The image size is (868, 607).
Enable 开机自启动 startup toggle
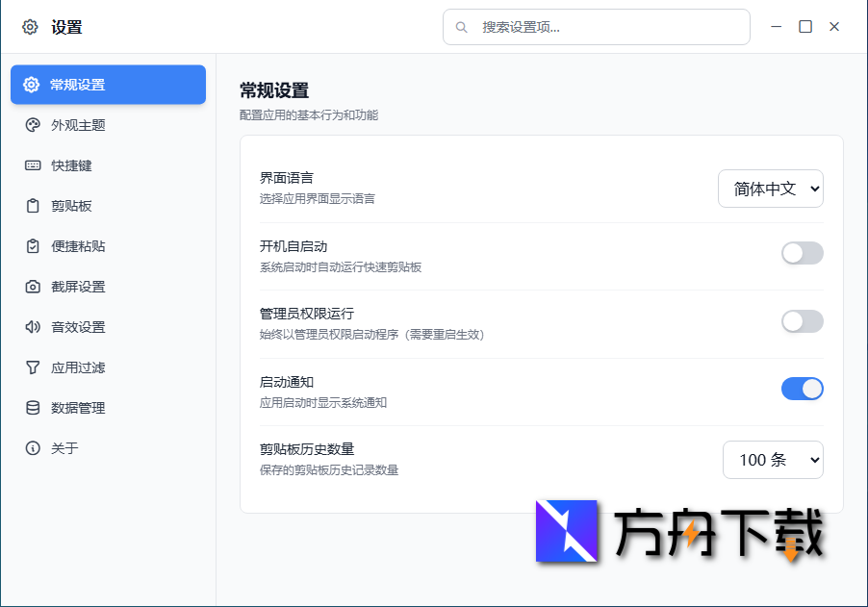(802, 253)
